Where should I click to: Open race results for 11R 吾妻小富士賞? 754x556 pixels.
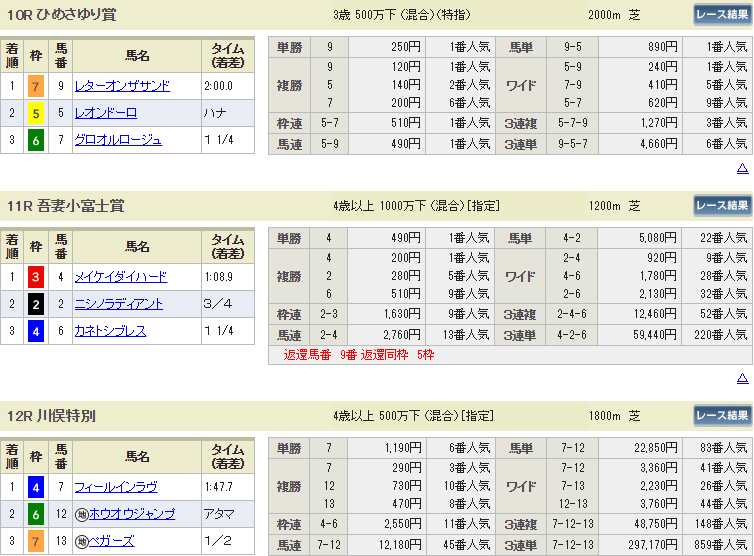coord(722,205)
